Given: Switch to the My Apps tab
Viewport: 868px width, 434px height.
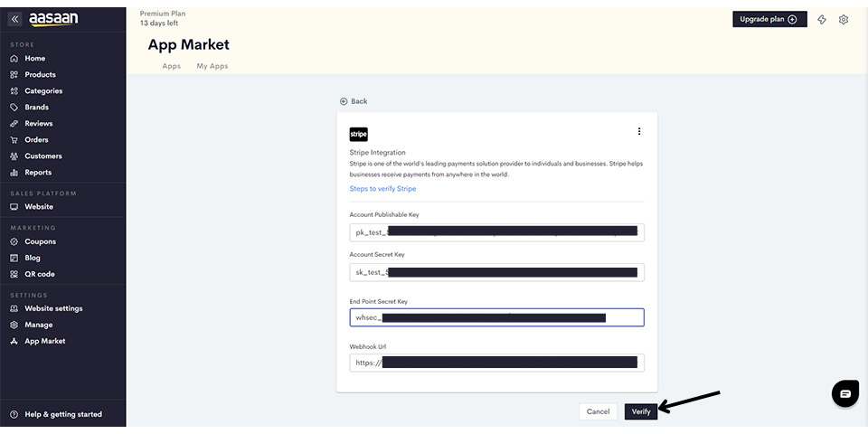Looking at the screenshot, I should click(x=212, y=66).
